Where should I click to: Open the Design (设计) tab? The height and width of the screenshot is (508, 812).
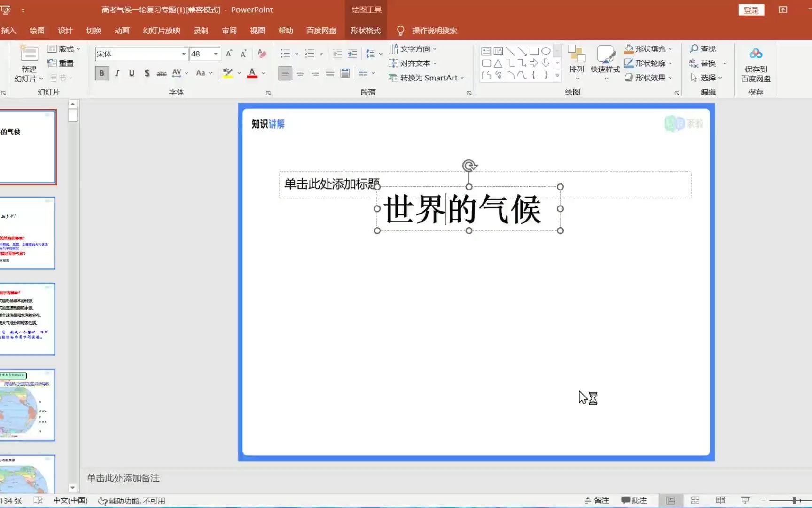click(65, 31)
